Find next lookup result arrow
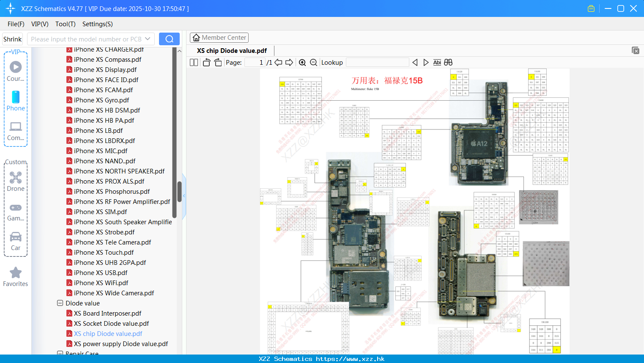This screenshot has width=644, height=363. 426,63
